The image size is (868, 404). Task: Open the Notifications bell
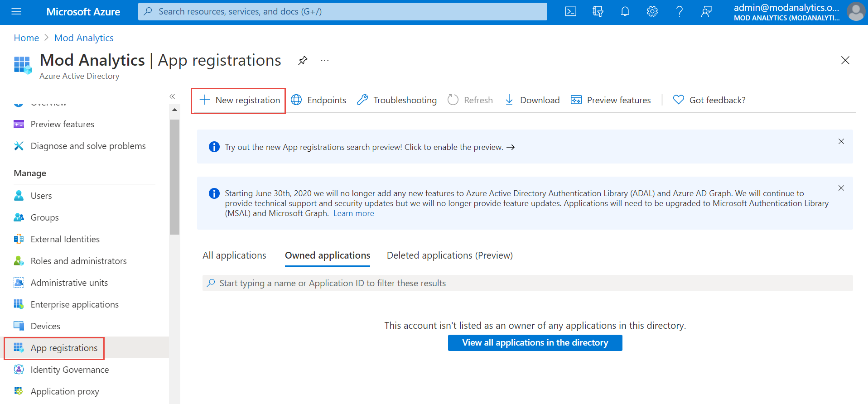[x=625, y=12]
